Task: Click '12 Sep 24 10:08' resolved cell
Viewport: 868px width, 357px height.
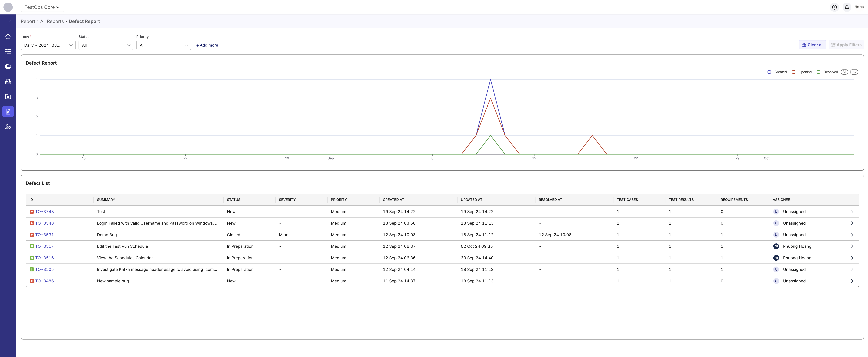Action: tap(555, 235)
